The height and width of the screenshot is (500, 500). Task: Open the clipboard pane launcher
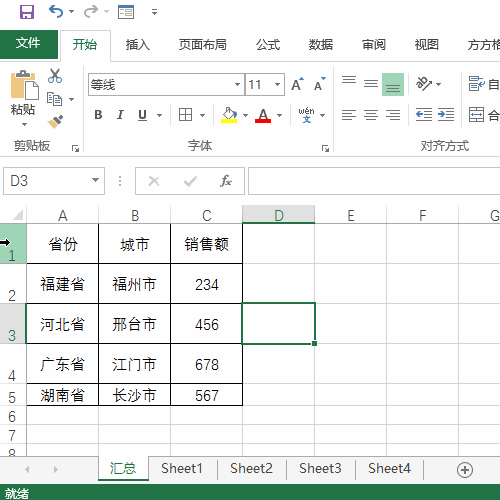[x=75, y=148]
